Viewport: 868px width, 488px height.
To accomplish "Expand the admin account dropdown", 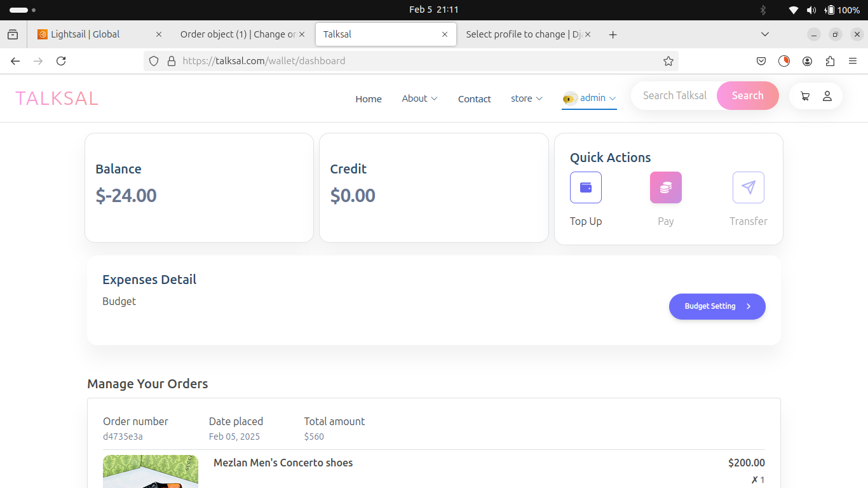I will [589, 98].
